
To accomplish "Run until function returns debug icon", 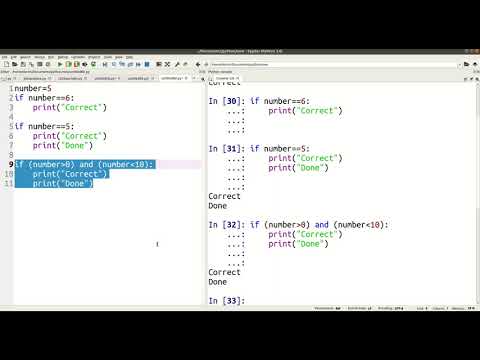I will [130, 64].
